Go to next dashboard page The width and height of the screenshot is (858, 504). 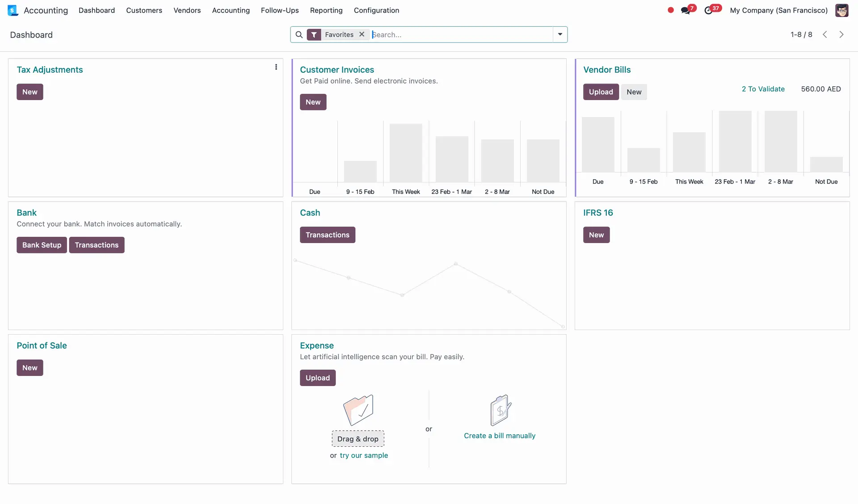tap(841, 34)
